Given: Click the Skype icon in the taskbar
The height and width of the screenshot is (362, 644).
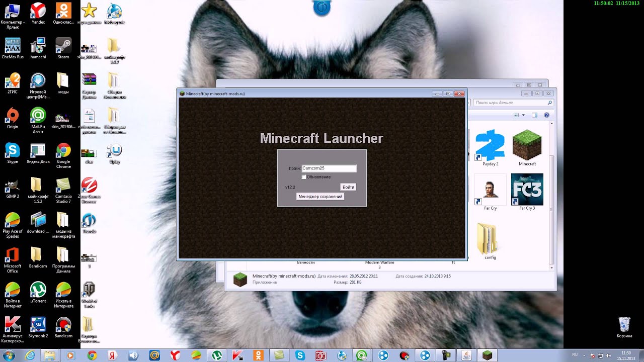Looking at the screenshot, I should coord(300,355).
